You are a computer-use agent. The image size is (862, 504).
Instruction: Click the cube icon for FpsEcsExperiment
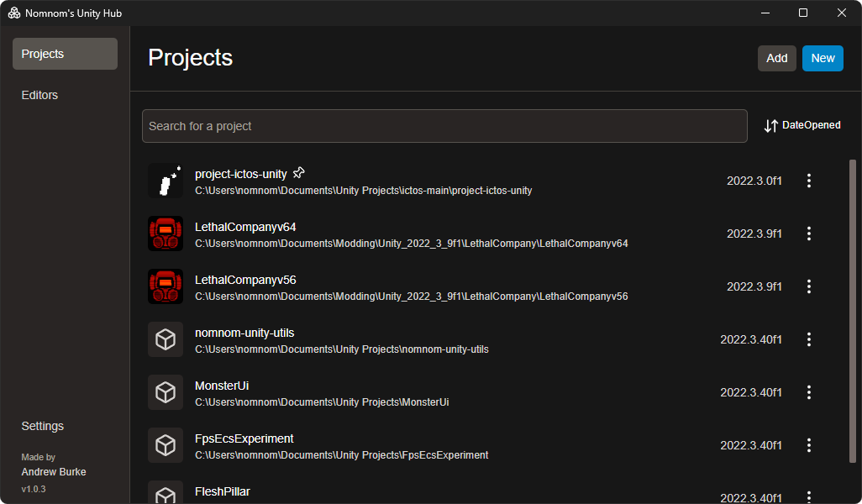tap(166, 445)
